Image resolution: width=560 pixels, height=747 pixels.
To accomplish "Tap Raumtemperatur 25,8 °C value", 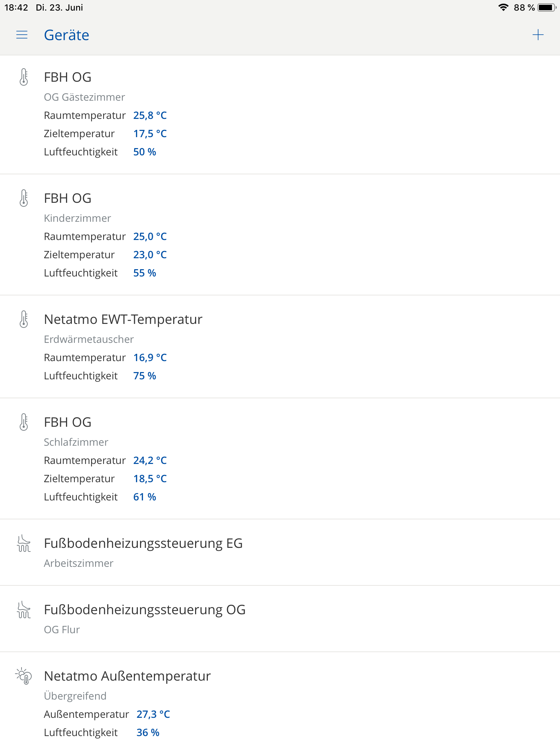I will click(150, 116).
